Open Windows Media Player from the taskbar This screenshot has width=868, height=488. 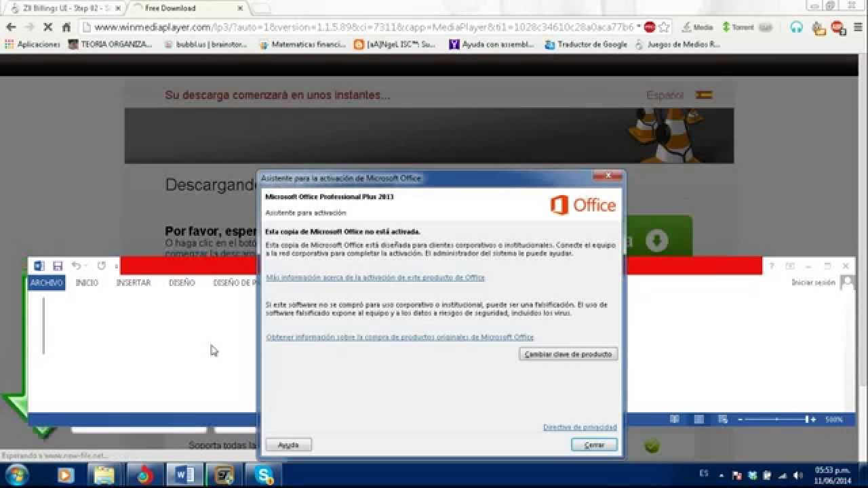[65, 475]
